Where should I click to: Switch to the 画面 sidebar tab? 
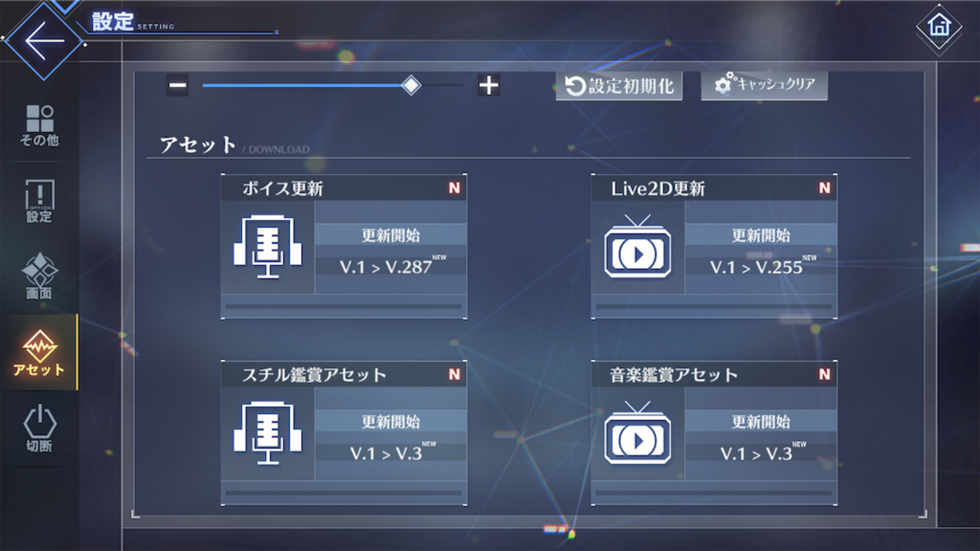click(39, 276)
